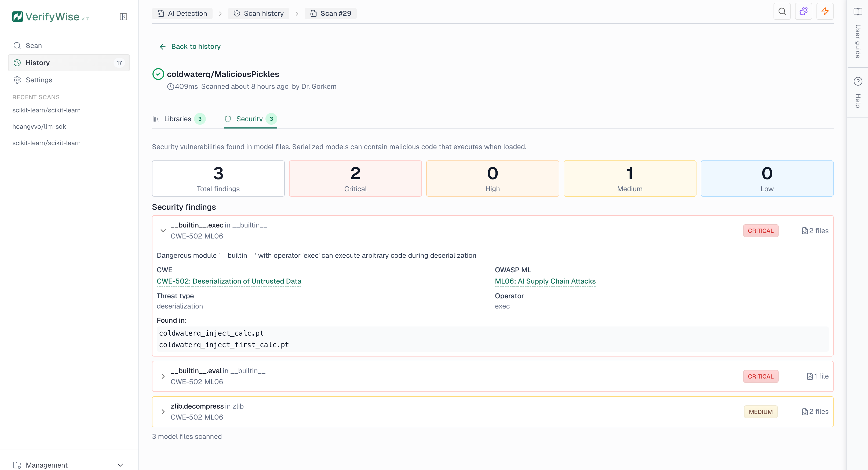Expand the zlib.decompress finding
868x470 pixels.
click(163, 412)
